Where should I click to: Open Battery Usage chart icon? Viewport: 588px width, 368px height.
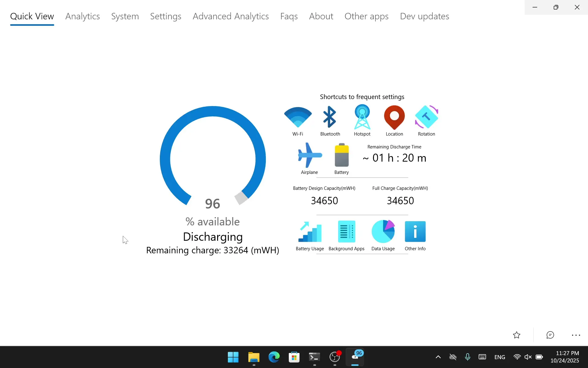point(310,232)
